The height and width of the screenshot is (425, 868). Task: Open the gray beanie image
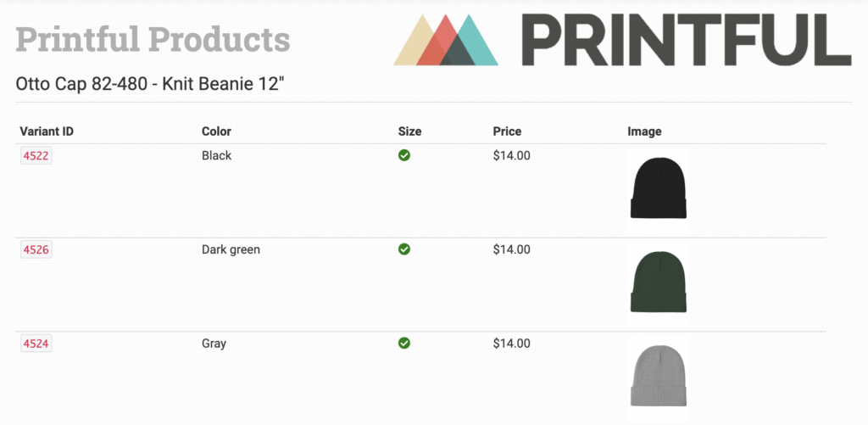click(x=659, y=377)
